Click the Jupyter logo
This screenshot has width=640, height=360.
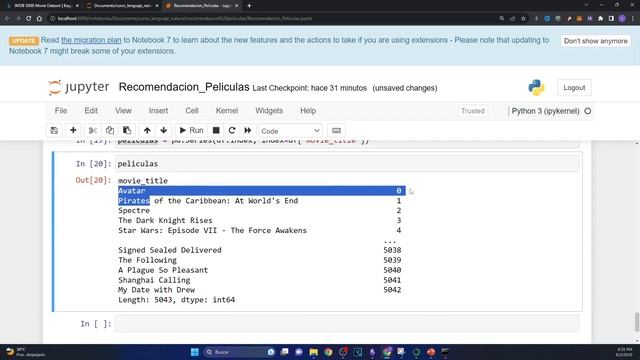79,87
